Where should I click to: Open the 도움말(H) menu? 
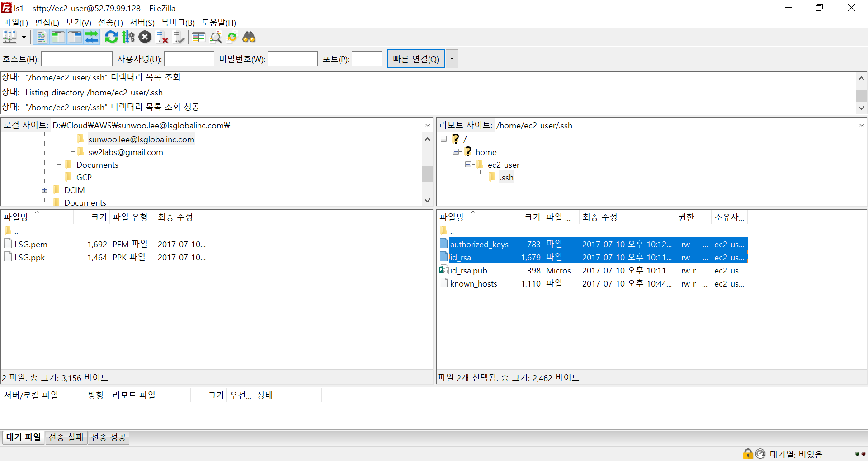pos(219,23)
